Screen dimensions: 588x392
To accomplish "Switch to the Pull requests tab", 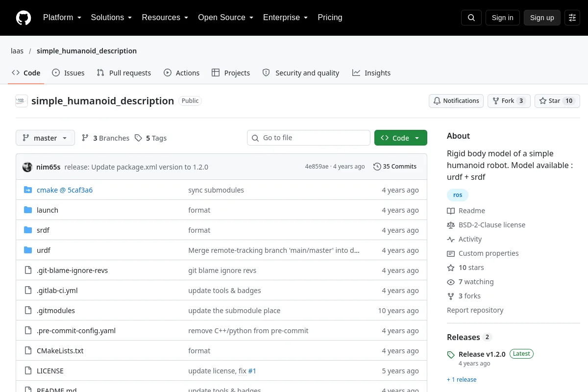I will click(124, 73).
